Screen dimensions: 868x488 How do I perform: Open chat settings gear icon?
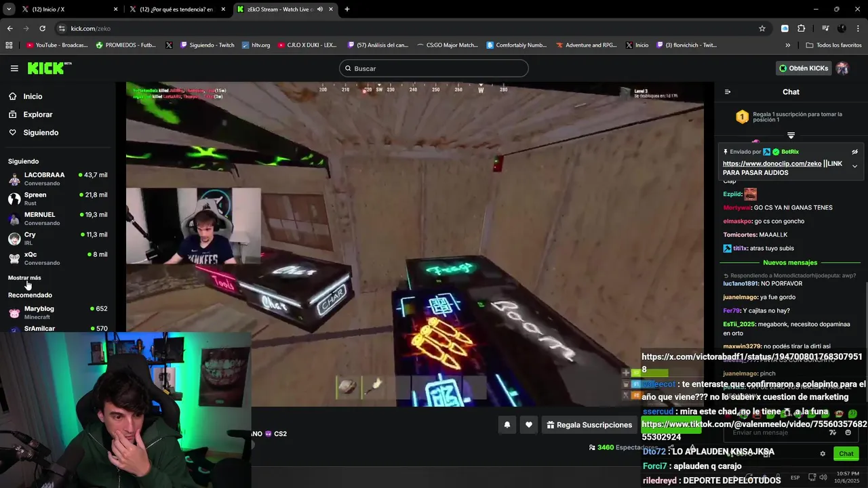(x=823, y=453)
